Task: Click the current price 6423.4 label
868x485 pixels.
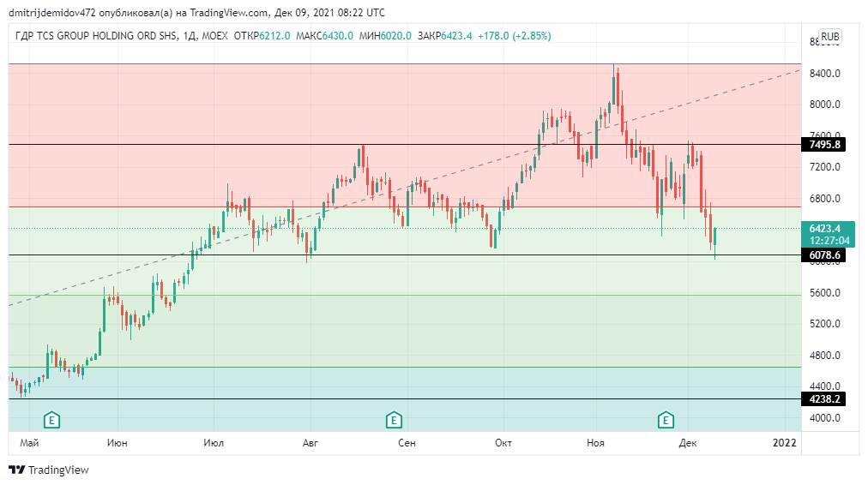Action: [x=825, y=229]
